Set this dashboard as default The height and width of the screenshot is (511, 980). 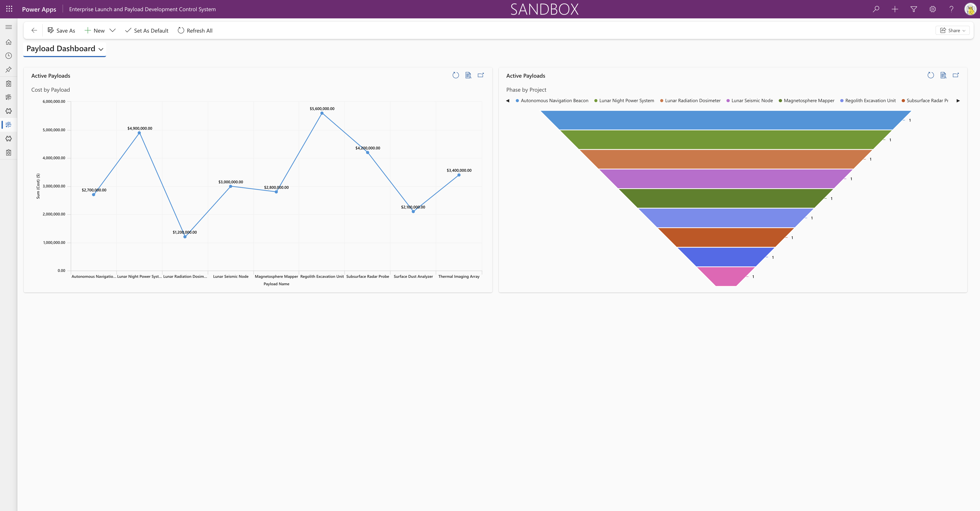[x=147, y=30]
